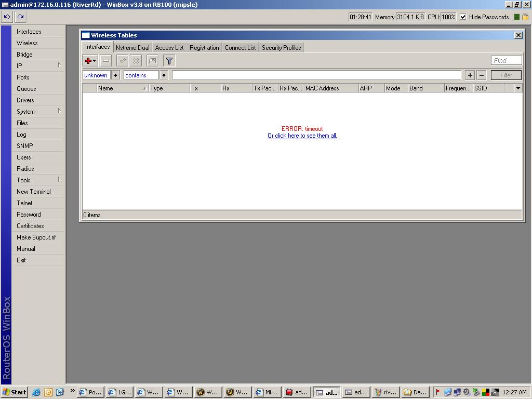Click Exit in the sidebar menu
This screenshot has height=399, width=532.
point(38,260)
